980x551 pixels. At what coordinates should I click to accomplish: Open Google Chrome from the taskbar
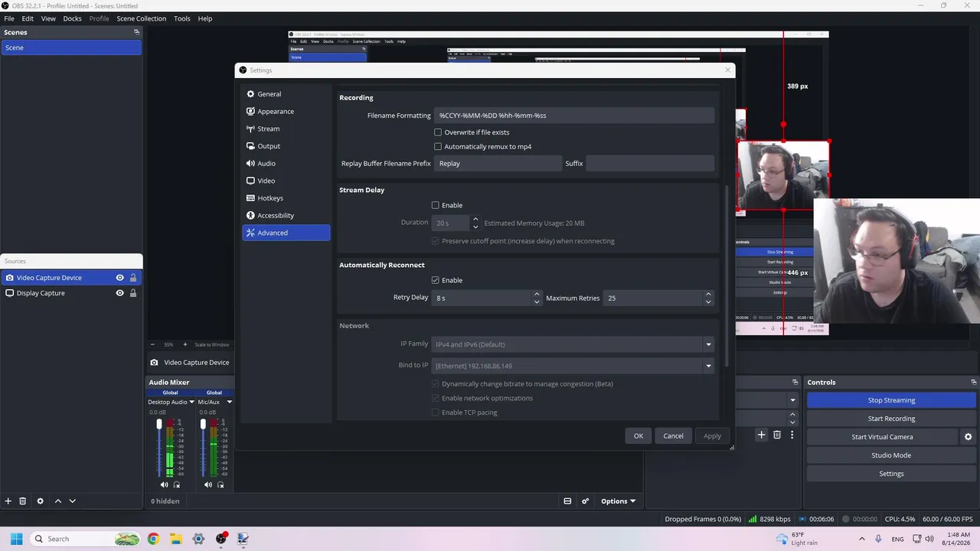[x=153, y=539]
